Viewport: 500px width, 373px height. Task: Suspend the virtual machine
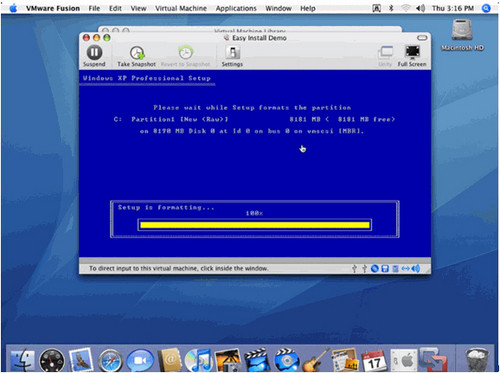point(94,56)
